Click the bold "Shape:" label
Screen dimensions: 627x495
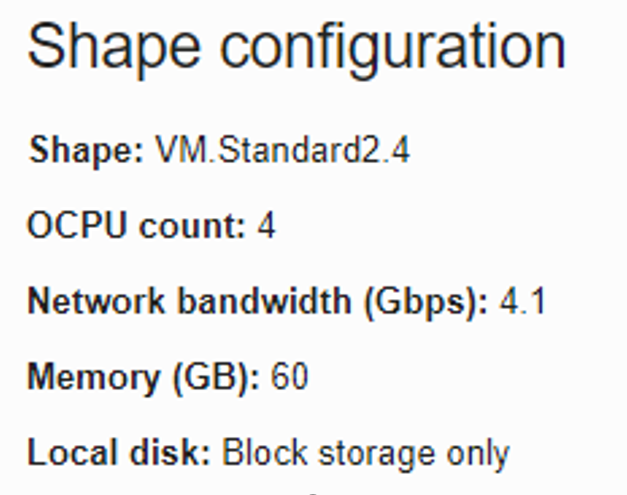coord(87,151)
